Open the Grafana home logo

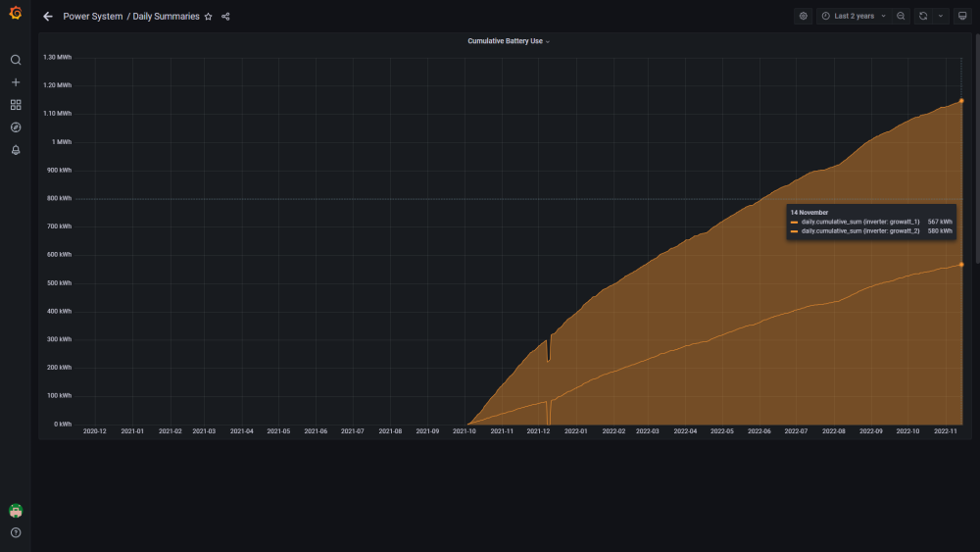(x=16, y=13)
